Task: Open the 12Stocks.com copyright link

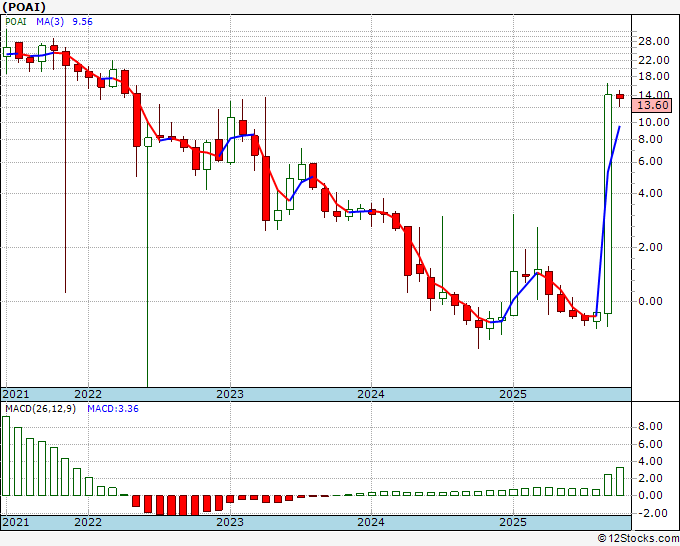Action: pyautogui.click(x=638, y=539)
